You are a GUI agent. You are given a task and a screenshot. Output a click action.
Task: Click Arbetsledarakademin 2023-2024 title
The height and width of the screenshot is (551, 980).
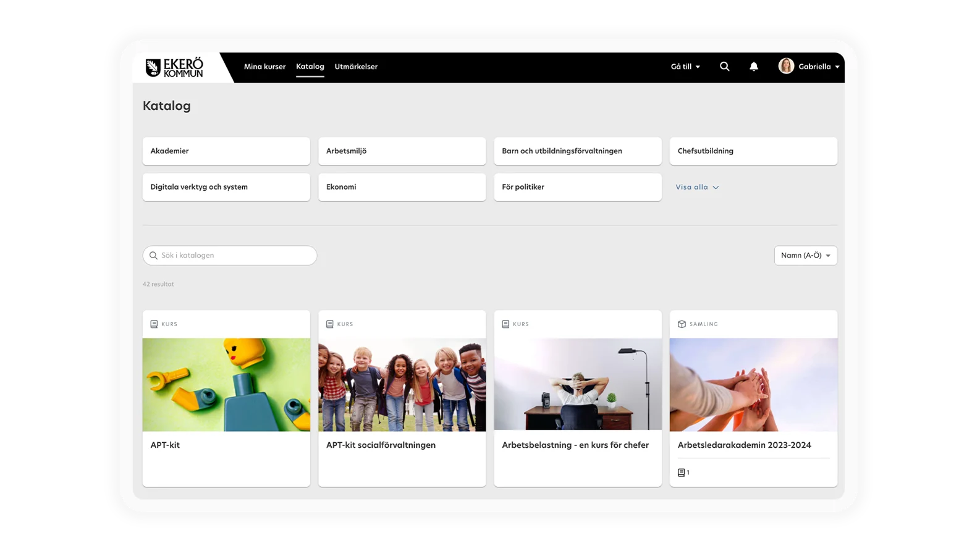point(744,445)
